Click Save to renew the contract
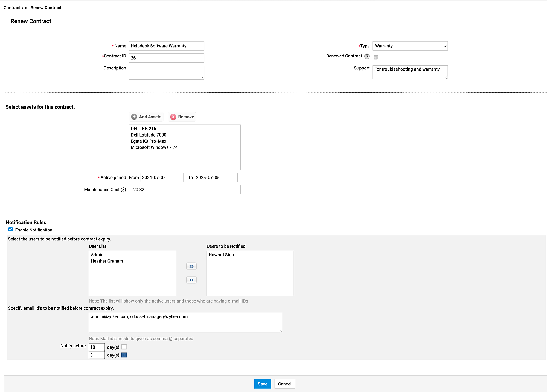 262,384
